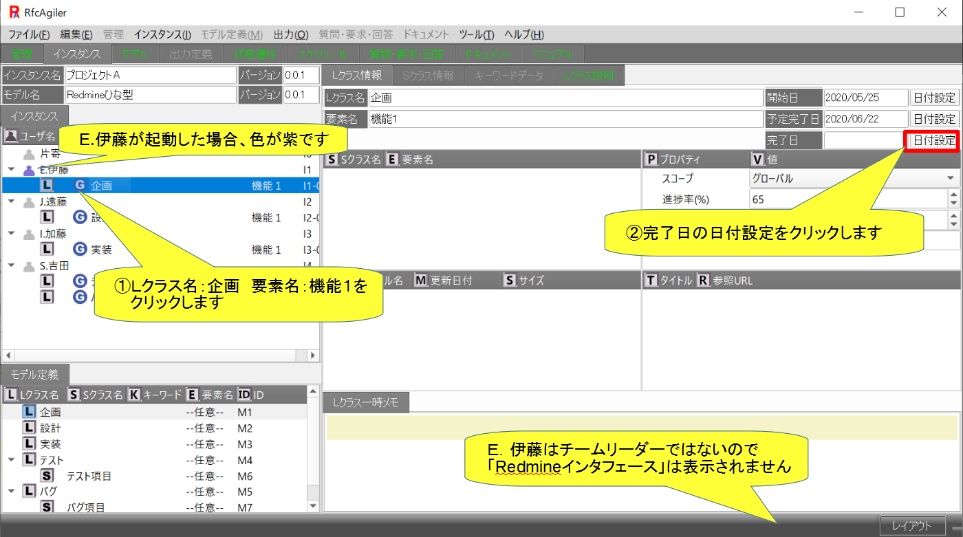The image size is (963, 537).
Task: Open the Sクラス情報 tab
Action: [x=428, y=76]
